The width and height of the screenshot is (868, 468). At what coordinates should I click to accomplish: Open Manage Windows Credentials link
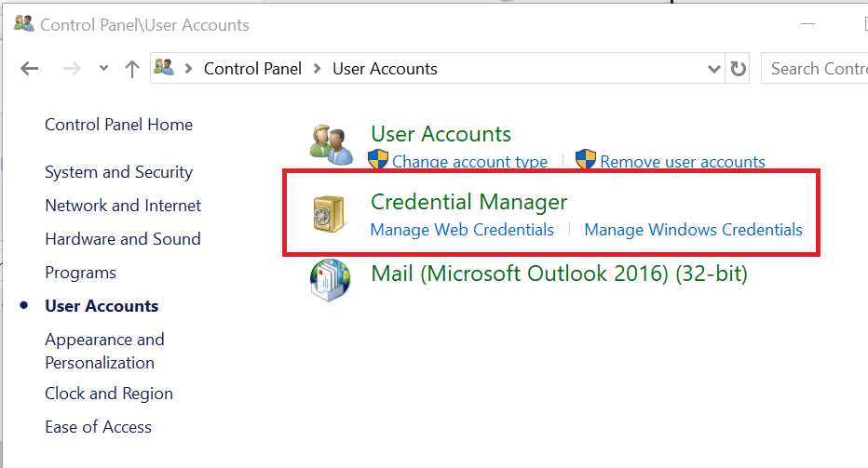click(693, 230)
